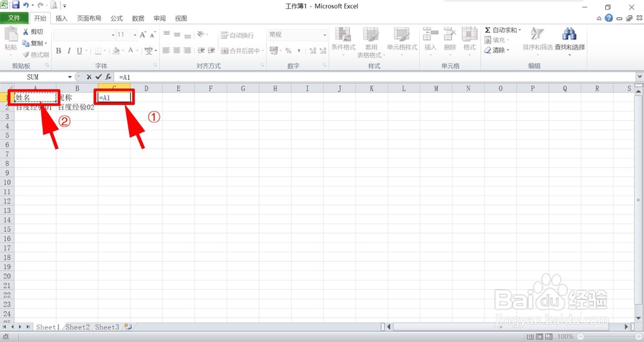
Task: Cancel formula entry with the X button
Action: point(89,77)
